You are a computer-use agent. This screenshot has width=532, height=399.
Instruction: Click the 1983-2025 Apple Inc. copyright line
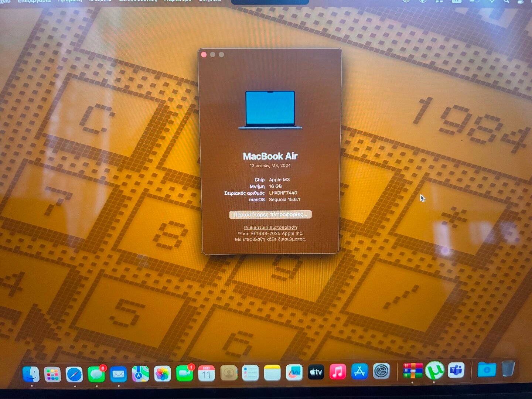coord(270,233)
